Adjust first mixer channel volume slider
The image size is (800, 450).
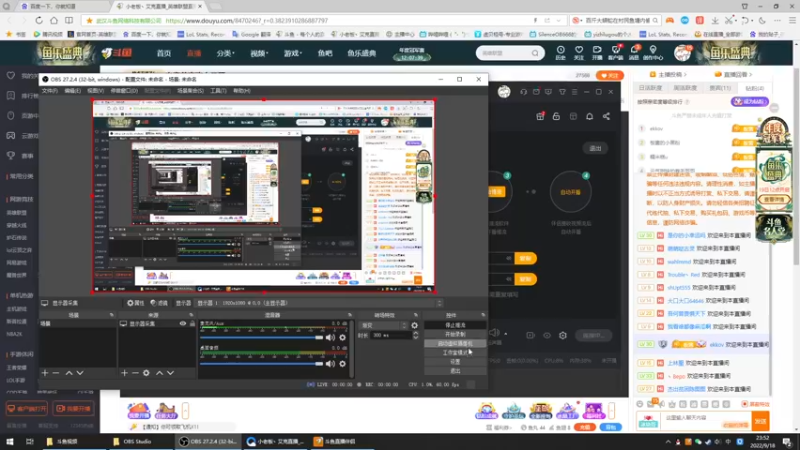pos(262,337)
